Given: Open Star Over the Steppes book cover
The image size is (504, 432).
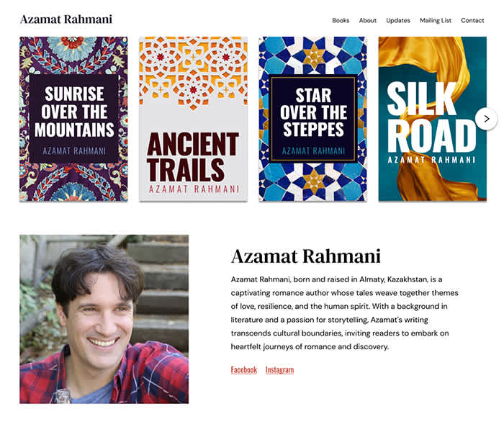Looking at the screenshot, I should (312, 119).
